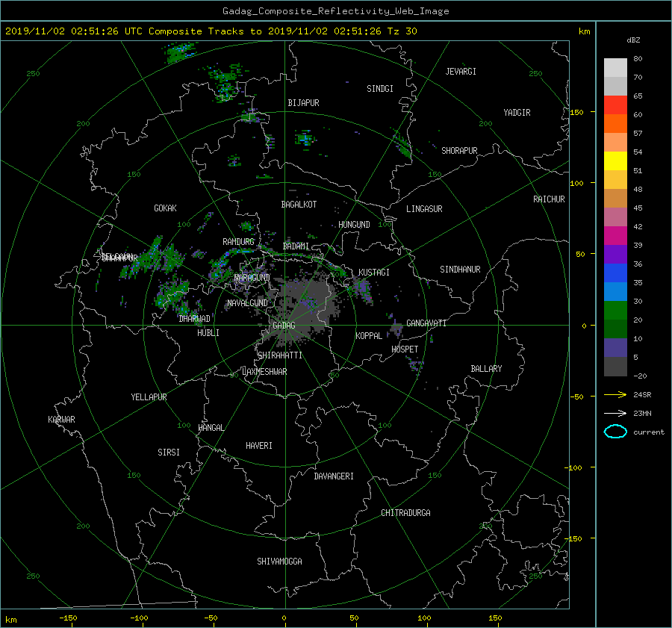The image size is (672, 628).
Task: Select the yellow 54 dBZ color swatch
Action: tap(615, 161)
